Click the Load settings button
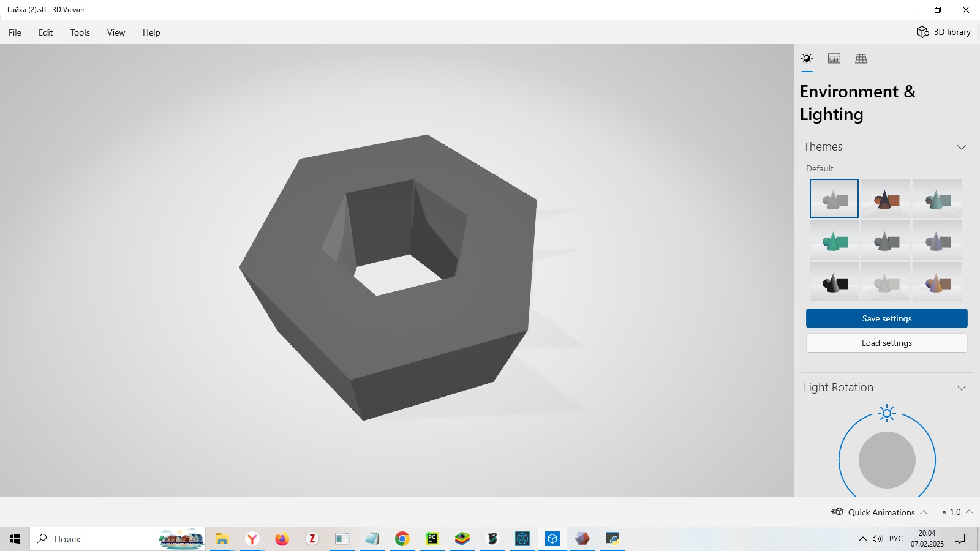This screenshot has width=980, height=551. coord(887,343)
